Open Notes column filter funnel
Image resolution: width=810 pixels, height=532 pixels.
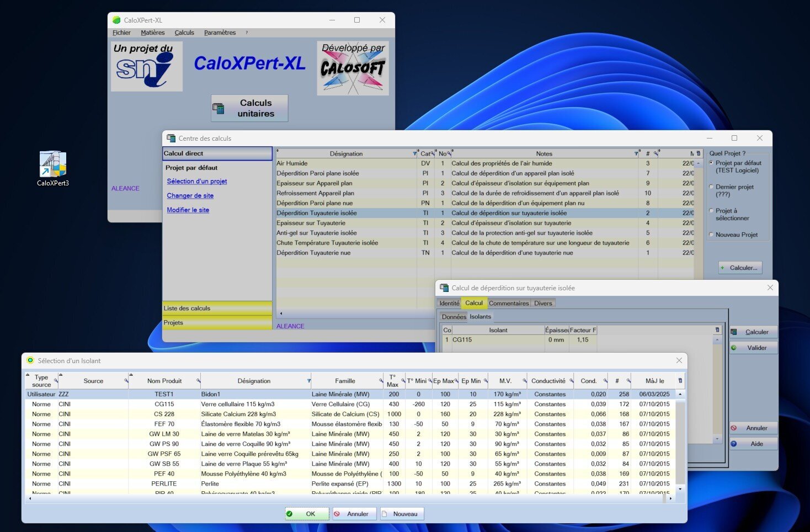click(x=636, y=153)
